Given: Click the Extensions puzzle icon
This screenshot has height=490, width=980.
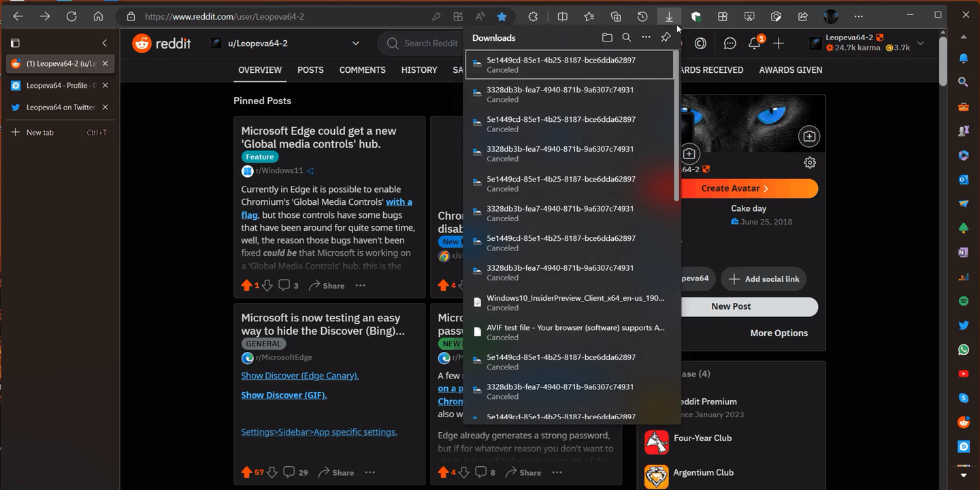Looking at the screenshot, I should (x=534, y=16).
